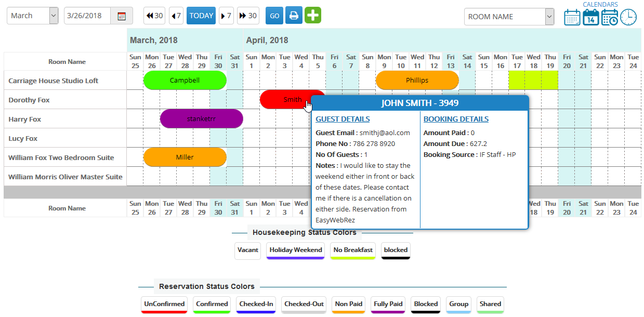
Task: Open the monthly calendar view icon
Action: [572, 17]
